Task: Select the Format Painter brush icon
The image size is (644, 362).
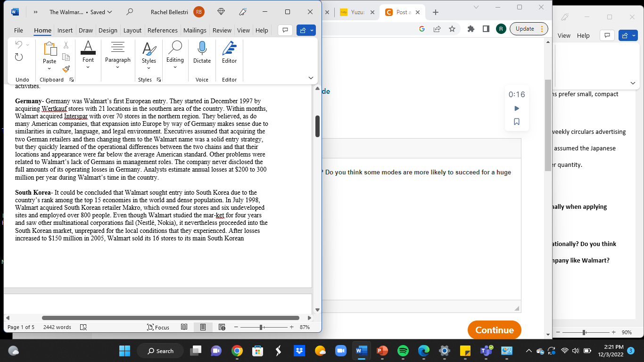Action: tap(66, 69)
